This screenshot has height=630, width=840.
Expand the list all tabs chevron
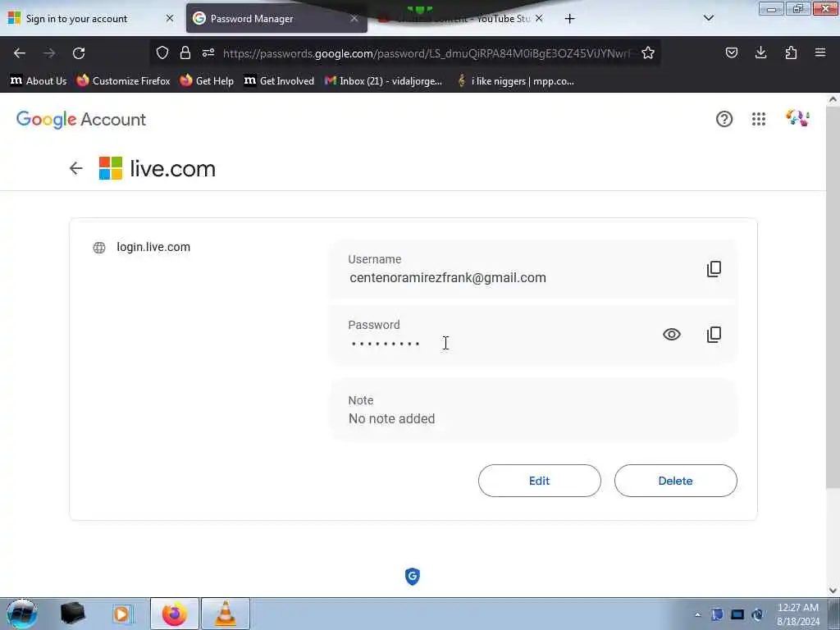[708, 18]
